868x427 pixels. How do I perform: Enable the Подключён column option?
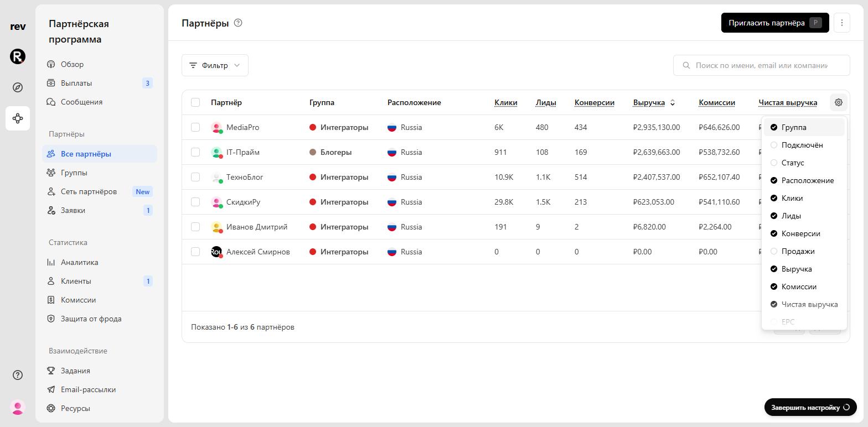(804, 145)
